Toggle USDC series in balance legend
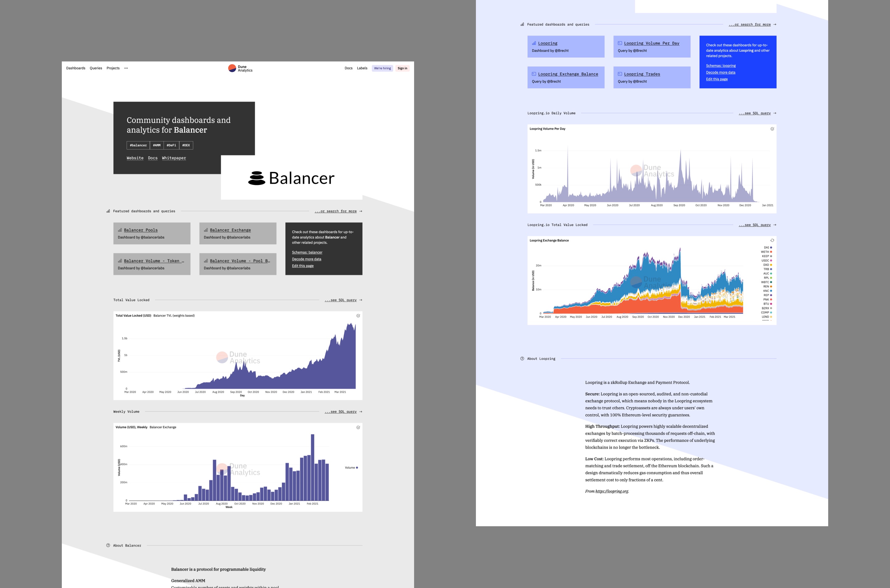This screenshot has width=890, height=588. click(x=767, y=261)
